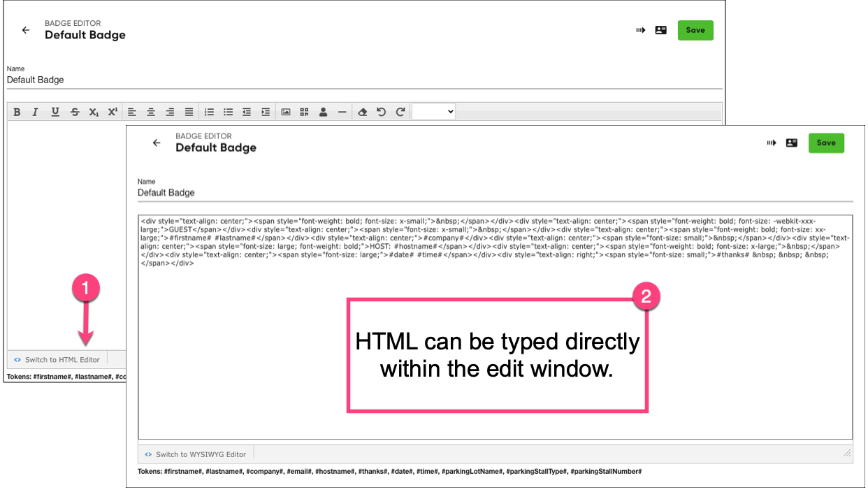Open the font size dropdown in the toolbar
The image size is (868, 492).
click(x=433, y=111)
